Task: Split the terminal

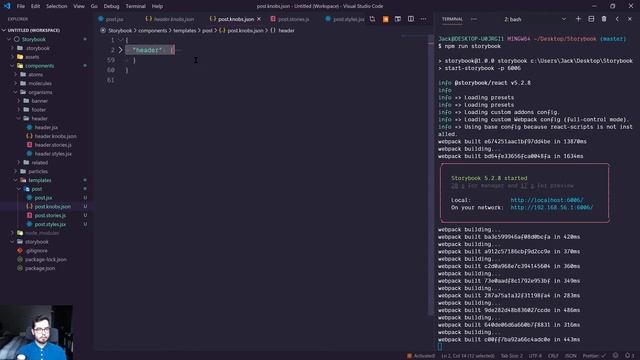Action: (x=591, y=19)
